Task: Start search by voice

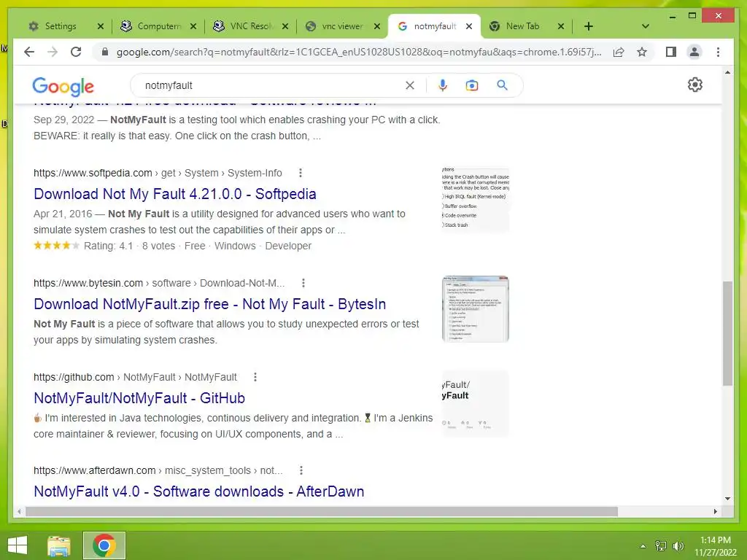Action: tap(443, 85)
